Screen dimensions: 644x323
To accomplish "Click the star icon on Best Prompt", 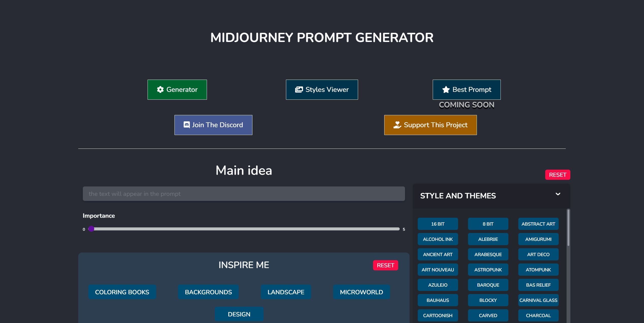I will pyautogui.click(x=446, y=90).
